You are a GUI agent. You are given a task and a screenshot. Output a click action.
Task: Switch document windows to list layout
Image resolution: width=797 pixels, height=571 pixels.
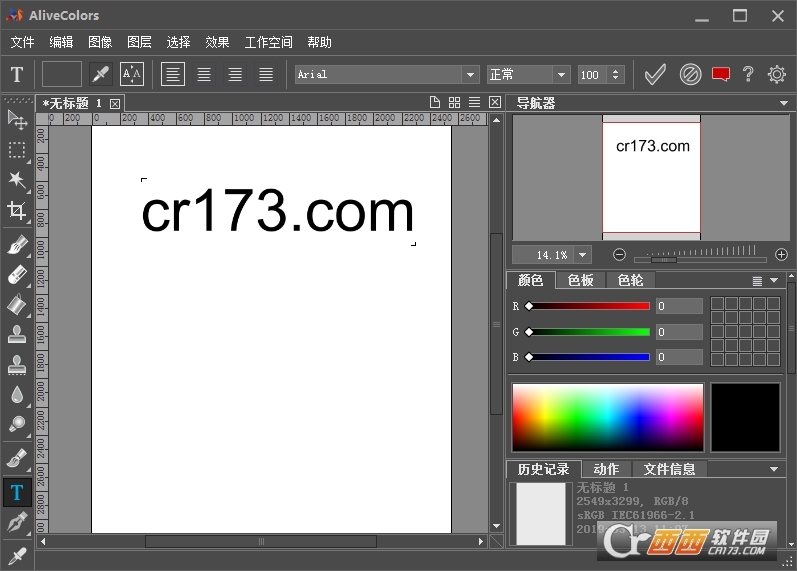click(474, 103)
